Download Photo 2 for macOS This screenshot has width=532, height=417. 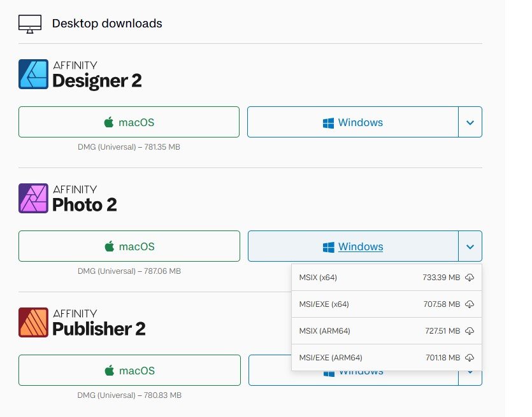point(129,246)
